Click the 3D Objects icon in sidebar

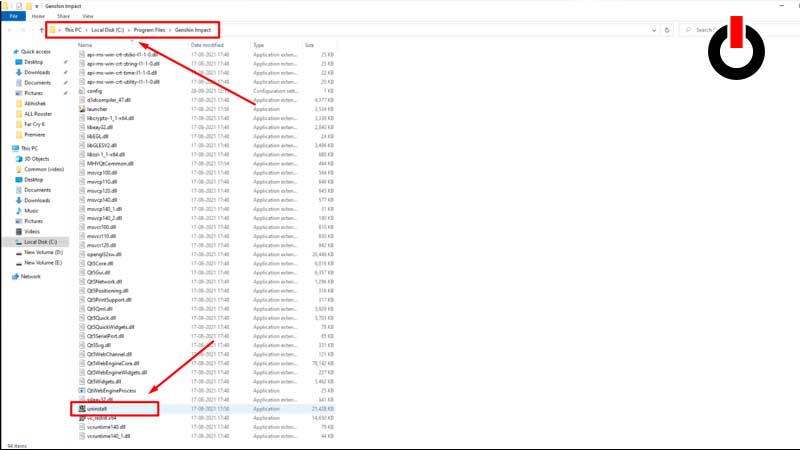(19, 159)
